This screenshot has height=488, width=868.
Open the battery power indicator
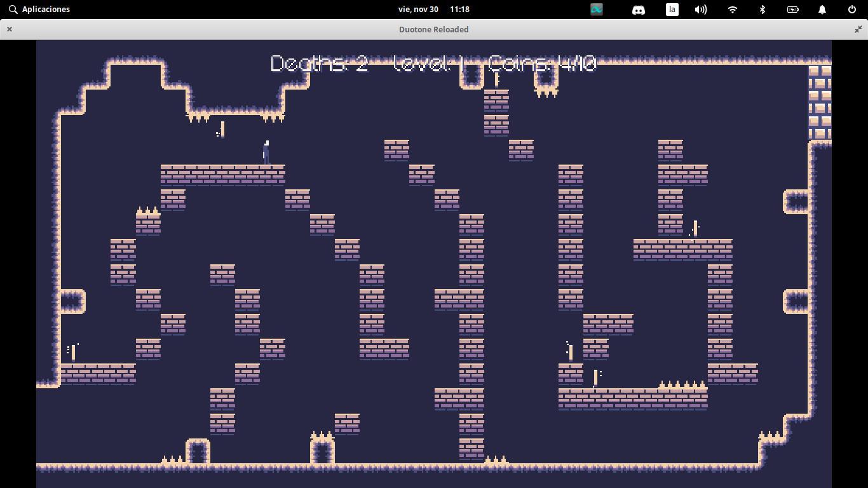click(792, 10)
